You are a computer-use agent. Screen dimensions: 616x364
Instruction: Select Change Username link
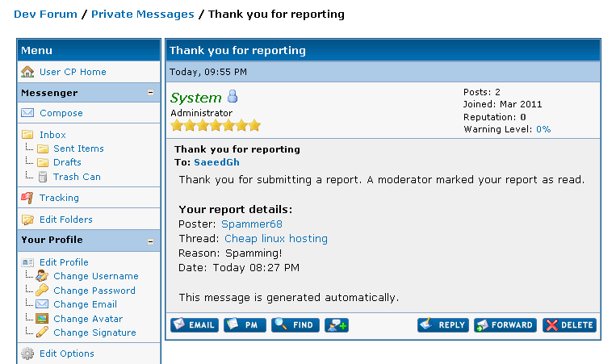[96, 276]
